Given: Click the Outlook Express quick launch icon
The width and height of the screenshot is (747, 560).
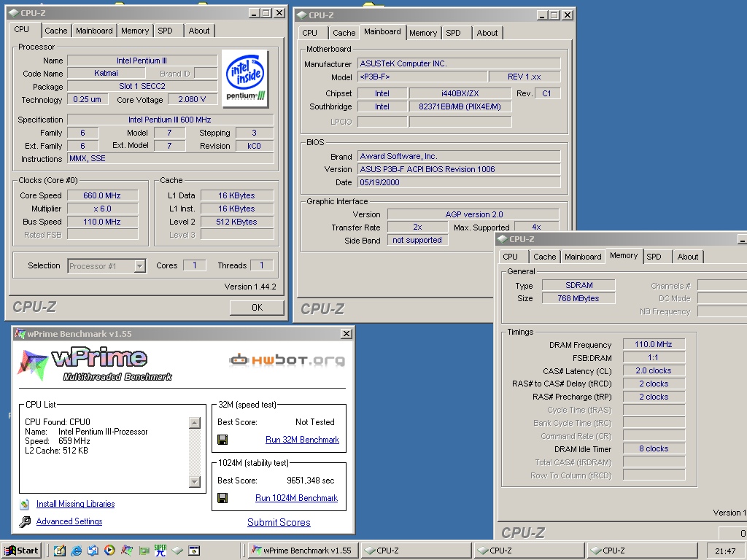Looking at the screenshot, I should tap(93, 551).
